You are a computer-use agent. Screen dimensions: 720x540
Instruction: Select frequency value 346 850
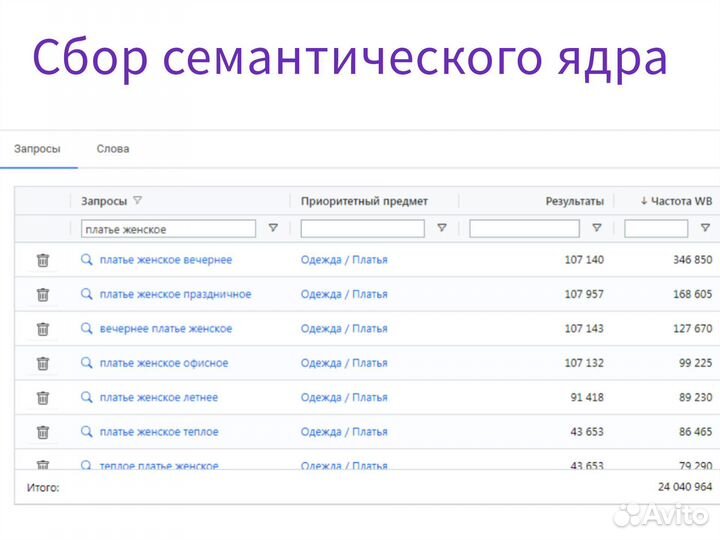692,260
